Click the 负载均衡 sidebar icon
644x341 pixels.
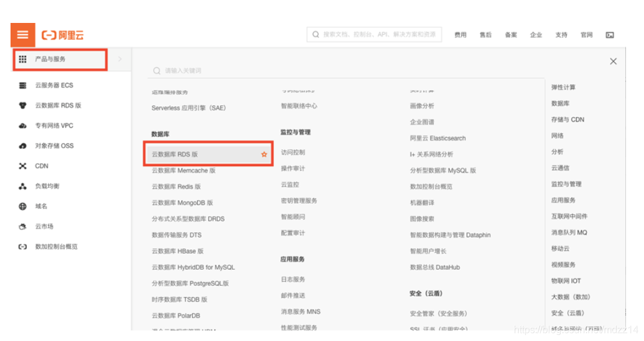click(22, 186)
